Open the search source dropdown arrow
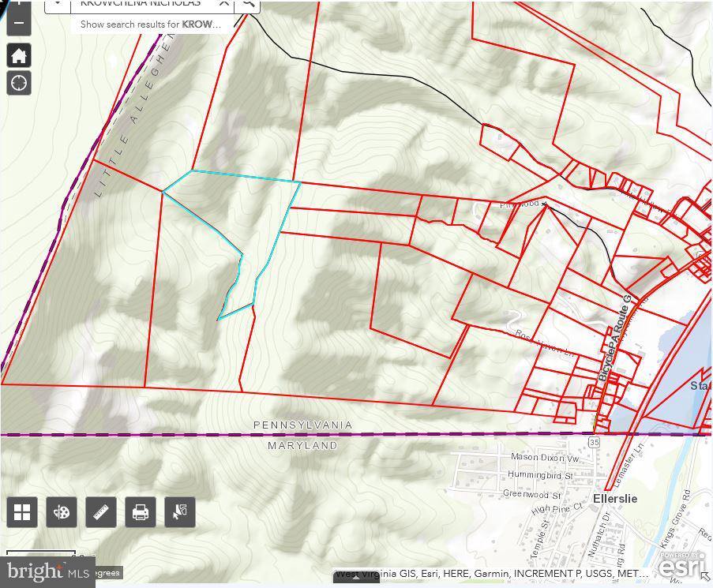The image size is (713, 588). 57,3
